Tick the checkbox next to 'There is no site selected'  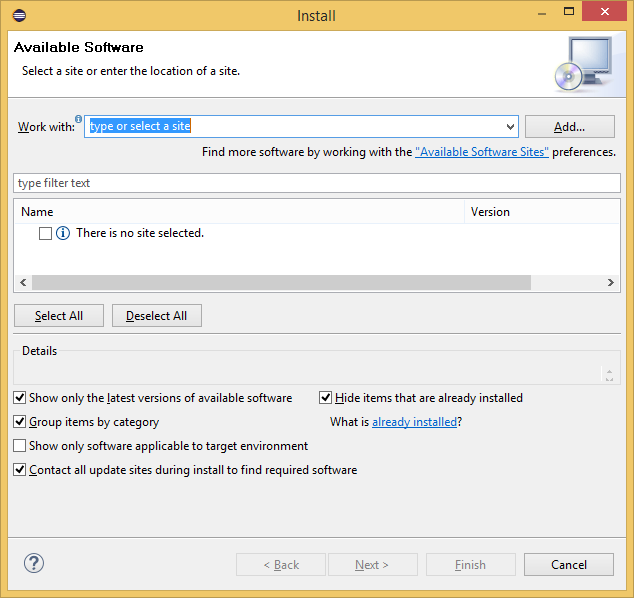point(45,233)
